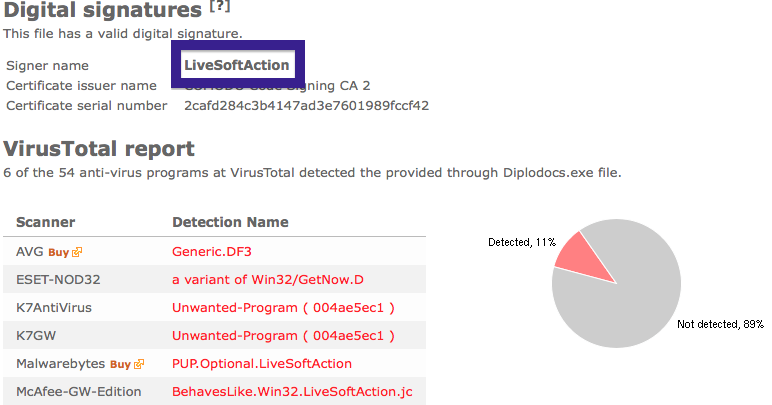Click the AVG Buy link

pos(58,252)
